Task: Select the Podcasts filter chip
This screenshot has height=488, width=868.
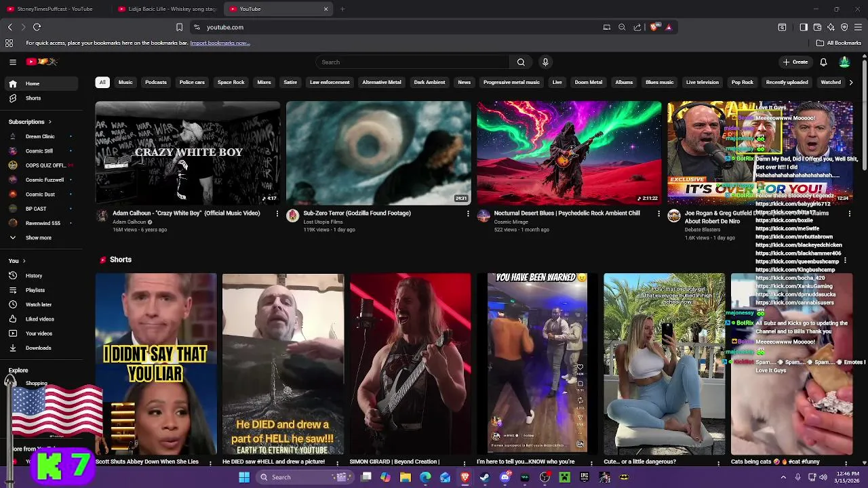Action: click(156, 82)
